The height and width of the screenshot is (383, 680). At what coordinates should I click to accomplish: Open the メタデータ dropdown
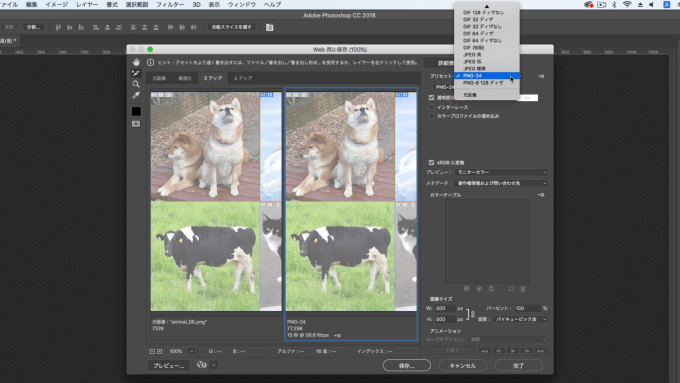click(x=501, y=183)
